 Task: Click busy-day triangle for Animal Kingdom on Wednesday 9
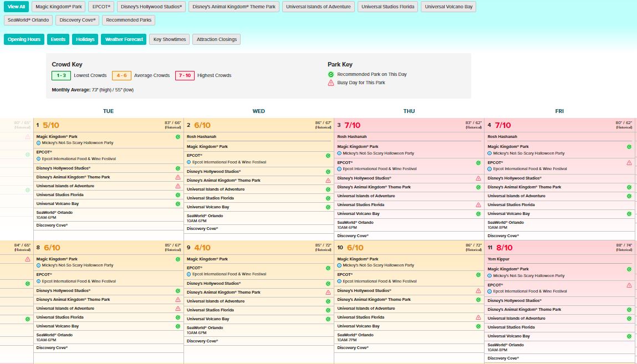pyautogui.click(x=328, y=292)
